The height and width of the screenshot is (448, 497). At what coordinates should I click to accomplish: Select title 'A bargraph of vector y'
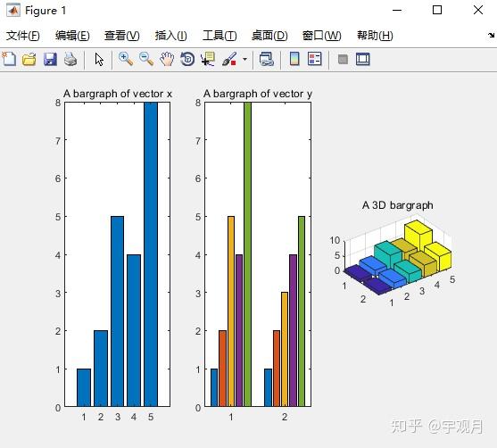[258, 94]
